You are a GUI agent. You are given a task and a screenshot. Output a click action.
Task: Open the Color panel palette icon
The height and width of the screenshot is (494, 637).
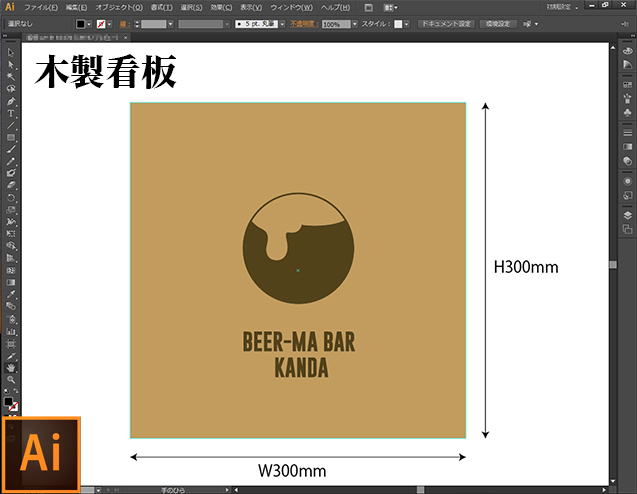click(x=628, y=51)
